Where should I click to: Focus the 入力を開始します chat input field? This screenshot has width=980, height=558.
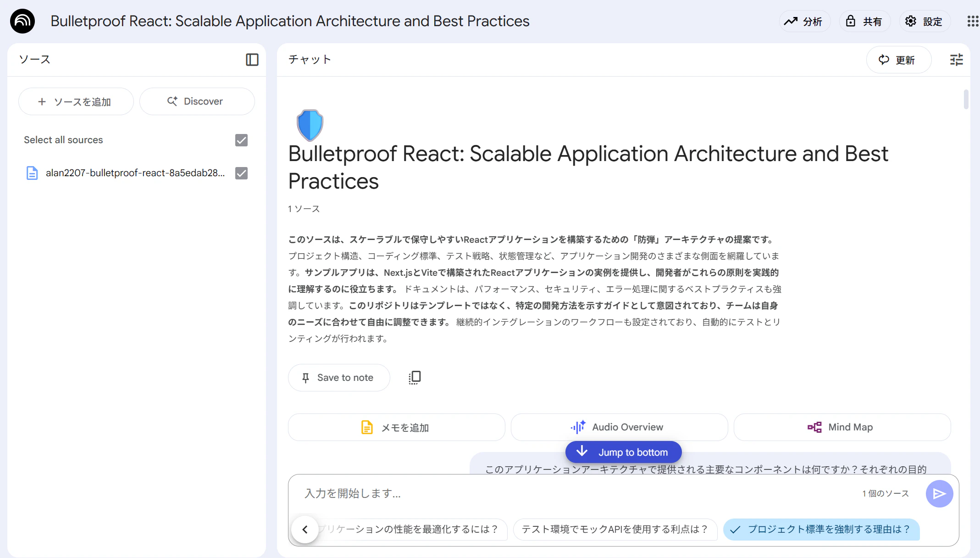tap(573, 493)
